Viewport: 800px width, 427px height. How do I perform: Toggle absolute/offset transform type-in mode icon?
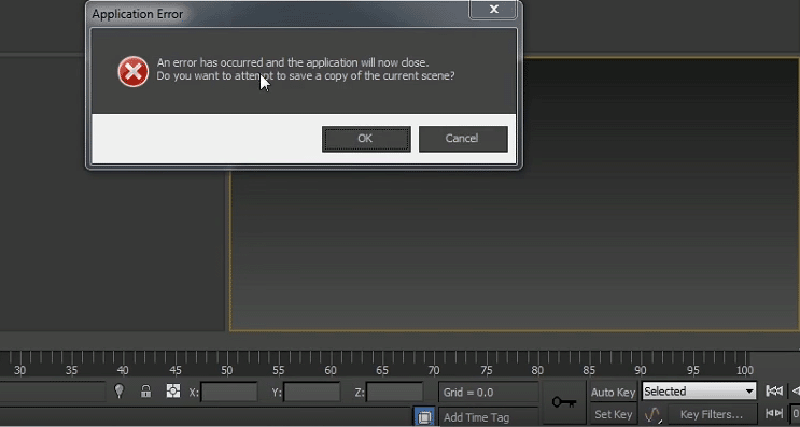click(173, 392)
